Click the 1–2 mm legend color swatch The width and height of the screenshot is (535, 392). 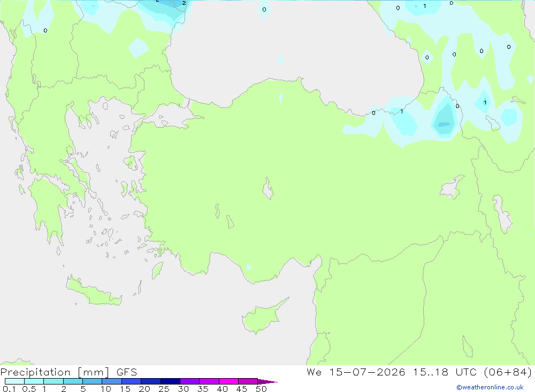click(x=53, y=381)
